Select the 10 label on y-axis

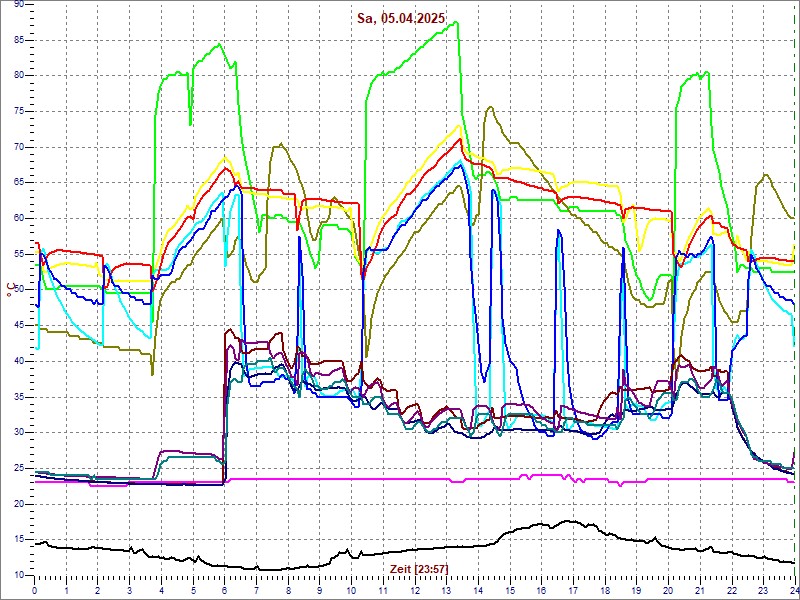point(18,575)
